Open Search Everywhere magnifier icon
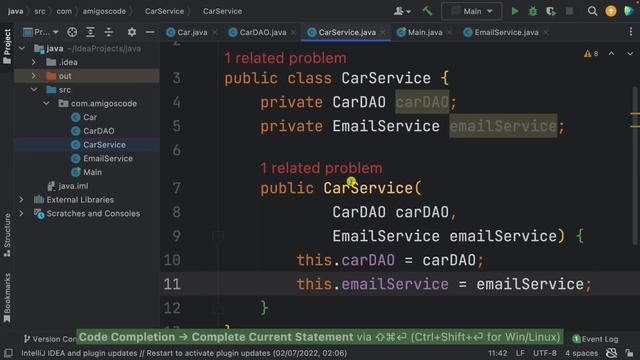The image size is (640, 360). coord(592,11)
